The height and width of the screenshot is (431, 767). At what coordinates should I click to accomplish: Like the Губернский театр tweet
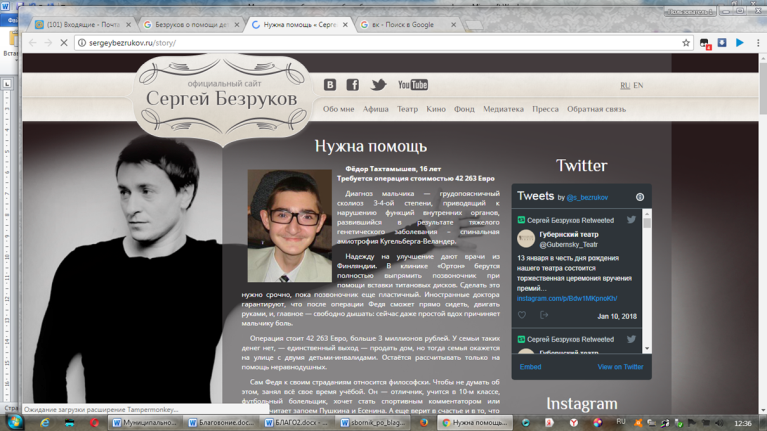[x=522, y=315]
